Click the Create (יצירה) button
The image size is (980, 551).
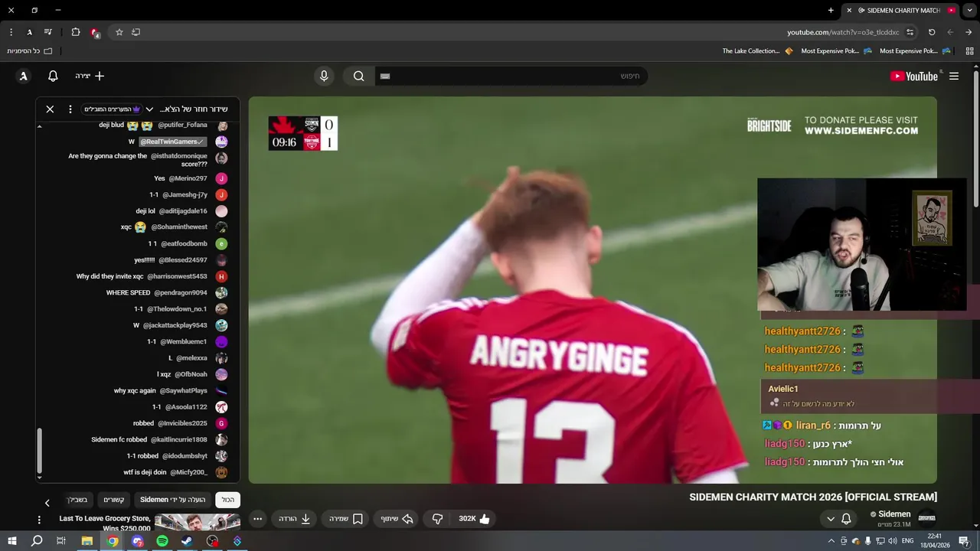click(90, 76)
